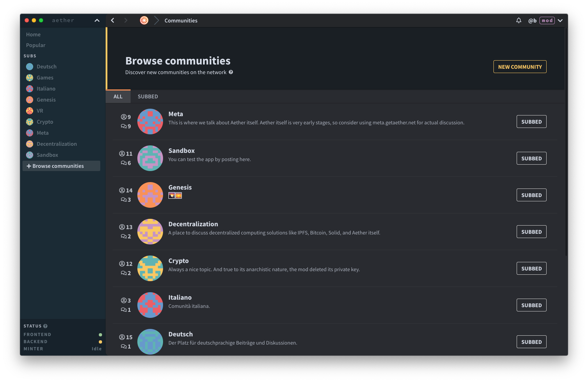Image resolution: width=588 pixels, height=382 pixels.
Task: Open the Deutsch community title in list
Action: coord(181,334)
